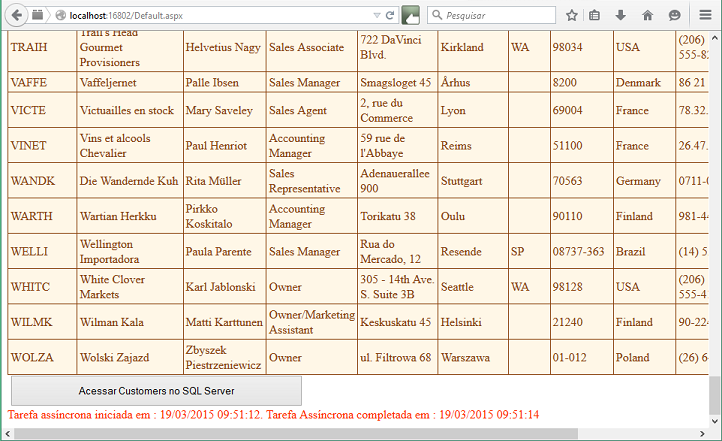The width and height of the screenshot is (722, 441).
Task: Click the Victuailles en stock cell
Action: pos(130,110)
